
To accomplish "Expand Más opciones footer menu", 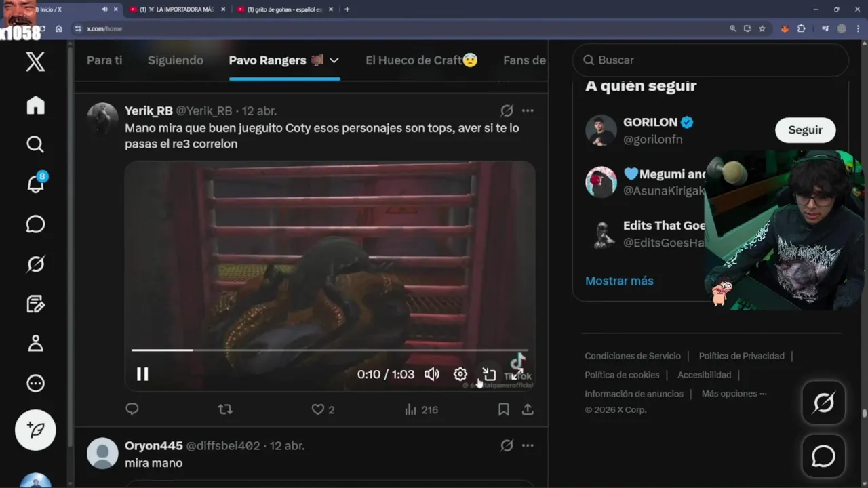I will pos(734,394).
